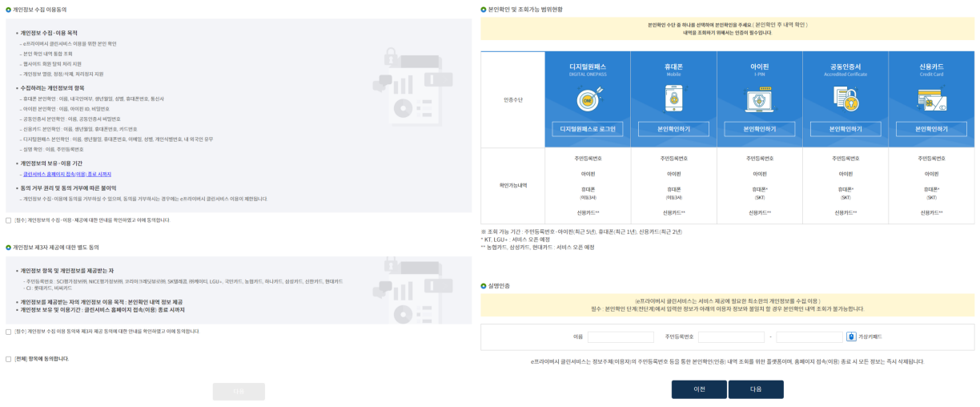Click the greyed 다음 button under agreements

pos(239,392)
